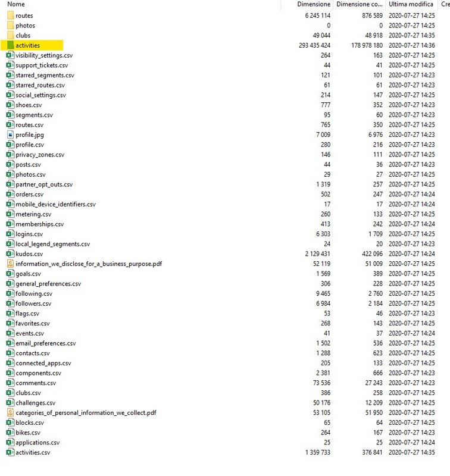Select the photos.csv file name
The width and height of the screenshot is (450, 476).
click(31, 174)
